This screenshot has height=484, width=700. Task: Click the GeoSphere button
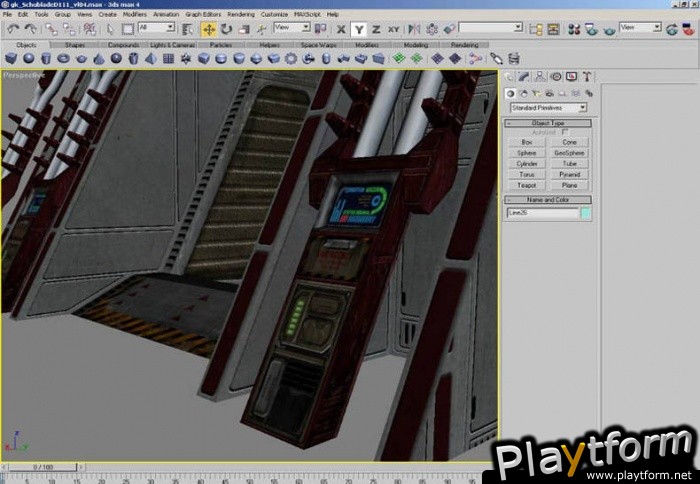(569, 153)
